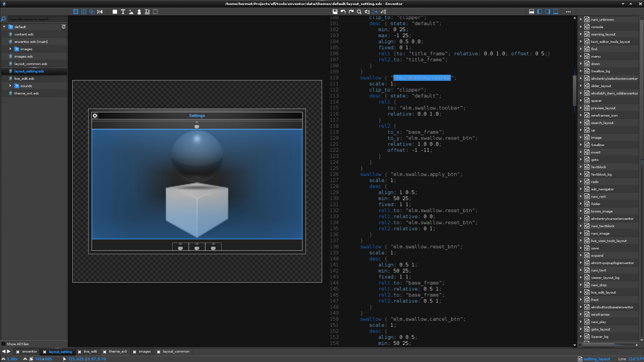
Task: Open the Find/search tool
Action: (x=359, y=12)
